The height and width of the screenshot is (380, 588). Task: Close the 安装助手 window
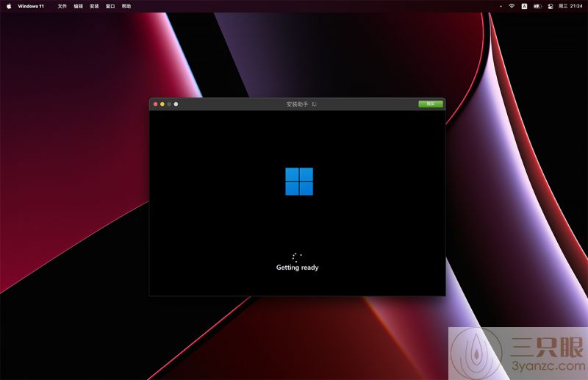(156, 104)
